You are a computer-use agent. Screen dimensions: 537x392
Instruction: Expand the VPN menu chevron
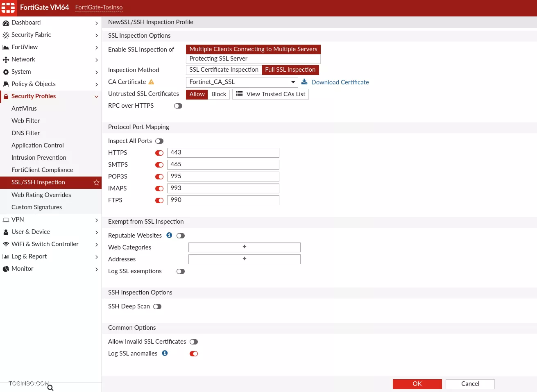tap(97, 220)
